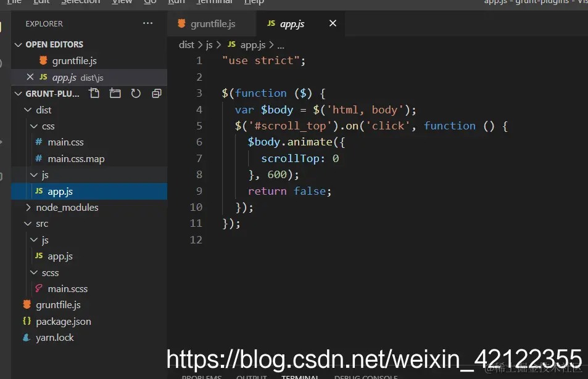Image resolution: width=588 pixels, height=379 pixels.
Task: Click the dist breadcrumb segment
Action: coord(186,45)
